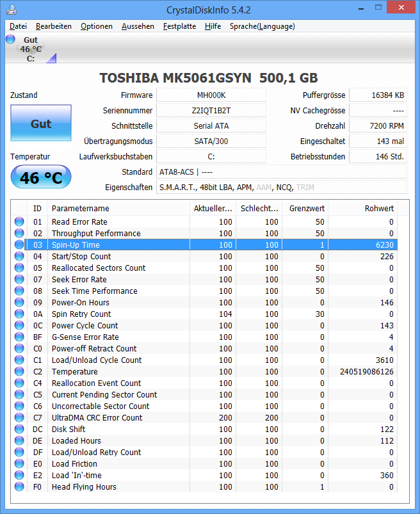Open the Hilfe menu
The height and width of the screenshot is (514, 420).
[x=213, y=26]
